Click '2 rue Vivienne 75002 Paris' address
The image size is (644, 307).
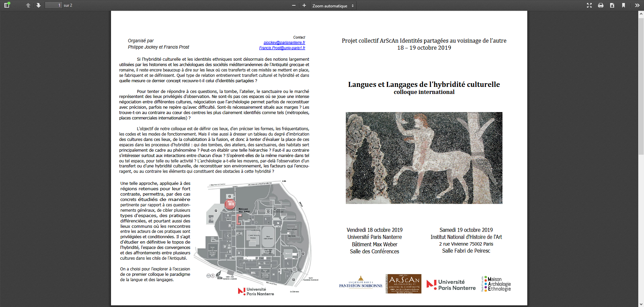click(x=466, y=244)
